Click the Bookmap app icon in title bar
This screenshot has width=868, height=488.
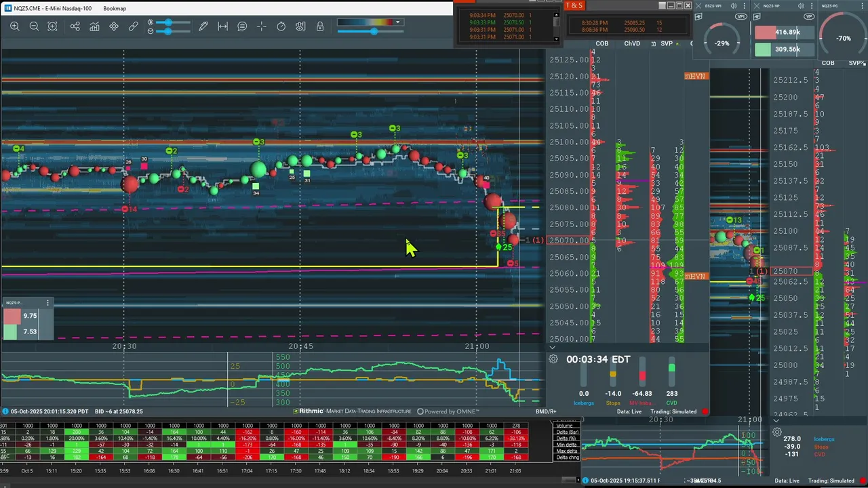tap(8, 8)
